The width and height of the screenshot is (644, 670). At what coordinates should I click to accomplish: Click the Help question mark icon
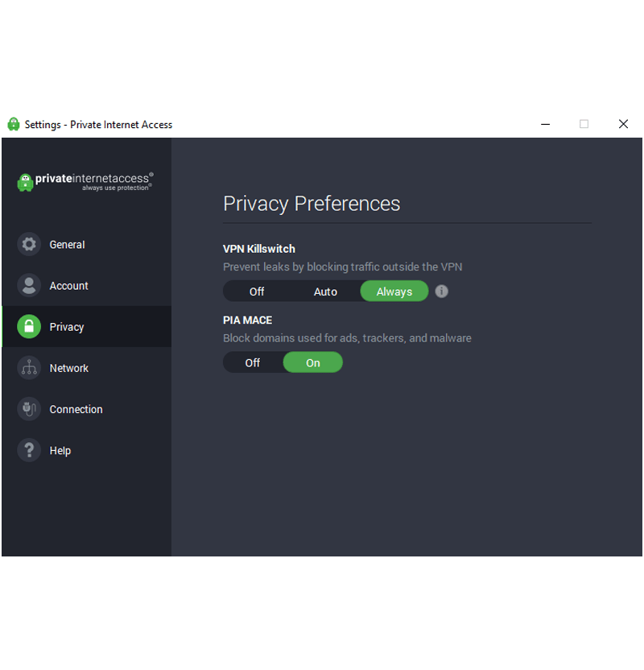pyautogui.click(x=29, y=450)
